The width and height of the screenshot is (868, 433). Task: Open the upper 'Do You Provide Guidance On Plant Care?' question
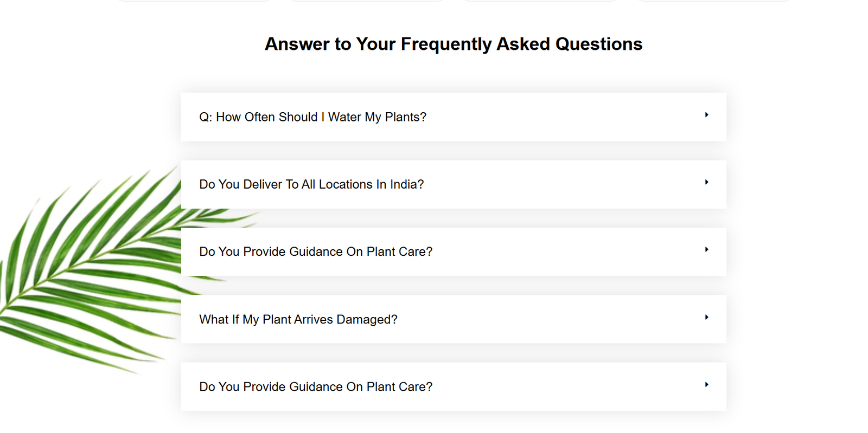(316, 251)
